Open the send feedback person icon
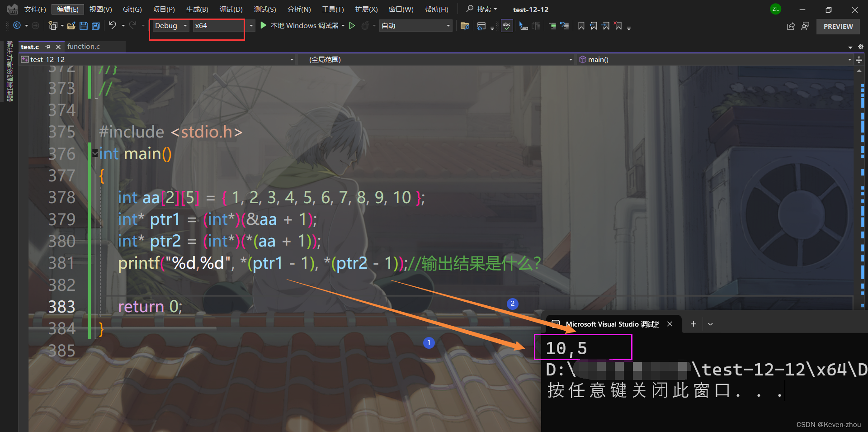Screen dimensions: 868x432 [805, 26]
